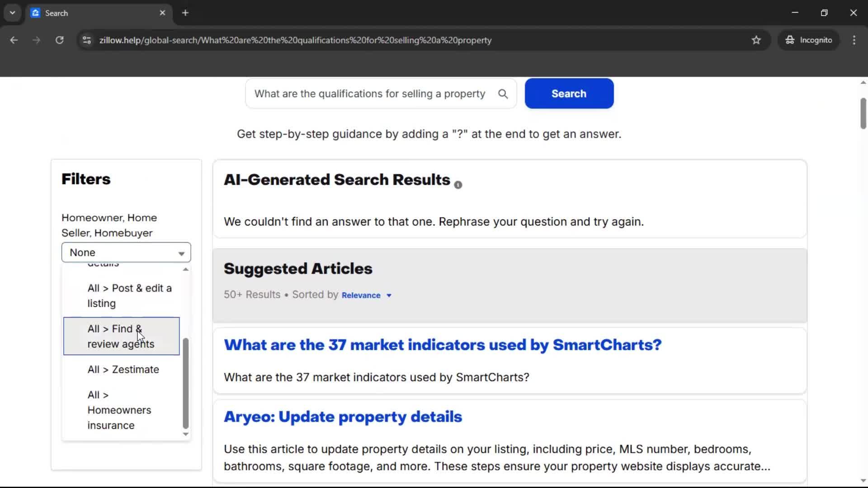This screenshot has height=488, width=868.
Task: Bookmark the page with the star icon
Action: (x=756, y=40)
